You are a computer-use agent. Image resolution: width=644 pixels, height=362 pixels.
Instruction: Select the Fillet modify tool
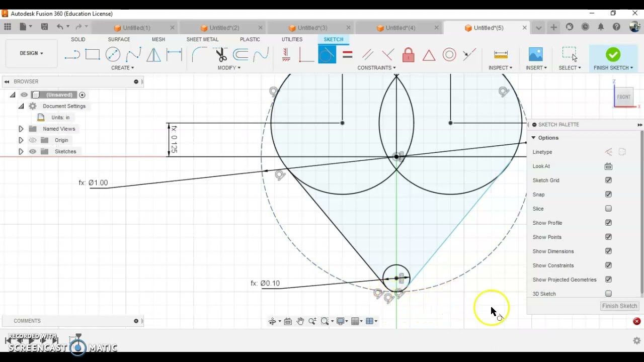click(199, 54)
